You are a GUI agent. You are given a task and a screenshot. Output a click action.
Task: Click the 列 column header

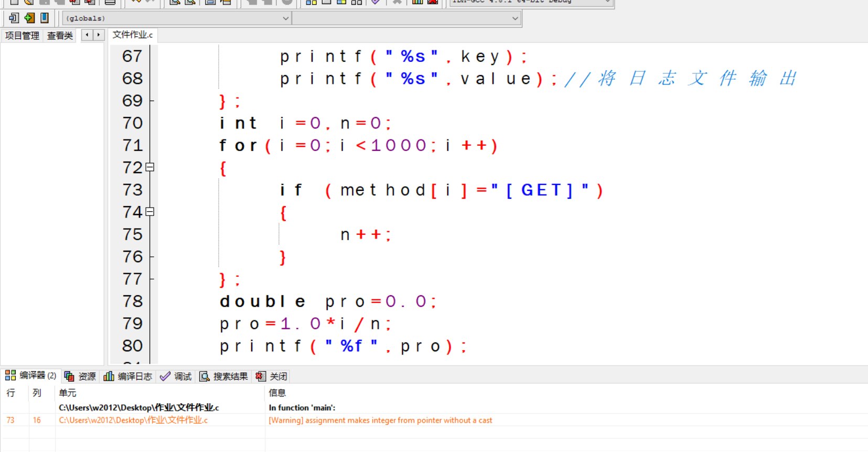point(37,393)
